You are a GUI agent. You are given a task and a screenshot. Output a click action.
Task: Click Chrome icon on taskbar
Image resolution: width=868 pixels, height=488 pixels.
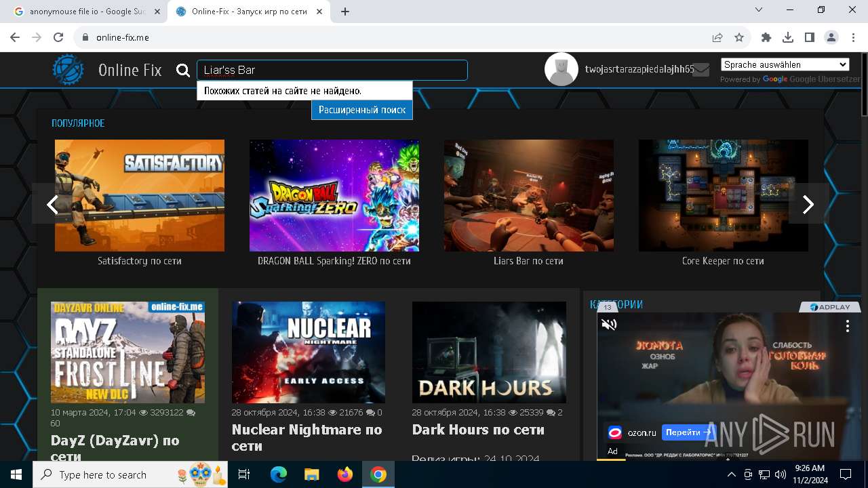378,474
